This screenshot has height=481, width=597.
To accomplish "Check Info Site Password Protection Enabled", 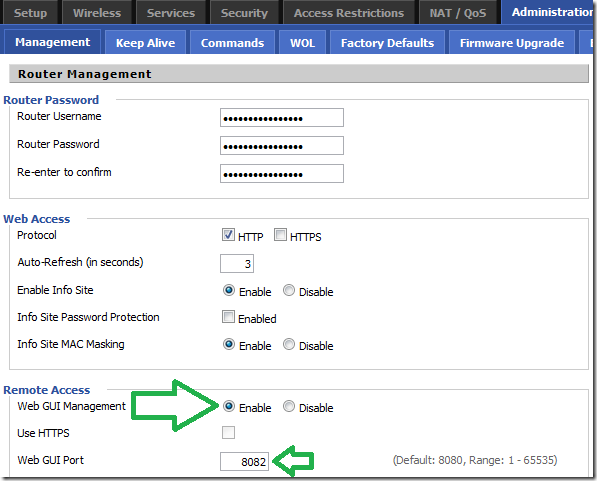I will 228,316.
